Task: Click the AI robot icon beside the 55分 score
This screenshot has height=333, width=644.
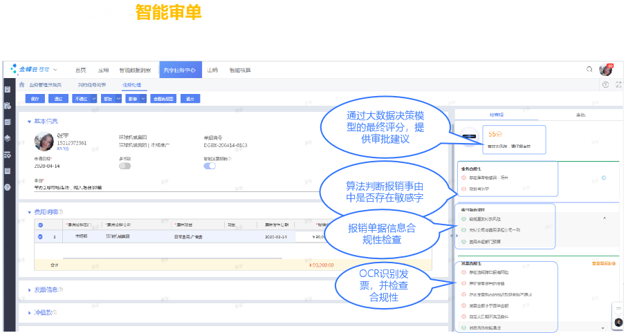Action: point(470,137)
